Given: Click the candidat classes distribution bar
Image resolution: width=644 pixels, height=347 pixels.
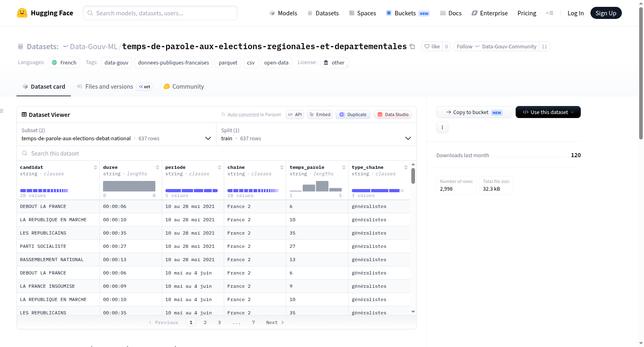Looking at the screenshot, I should (44, 190).
